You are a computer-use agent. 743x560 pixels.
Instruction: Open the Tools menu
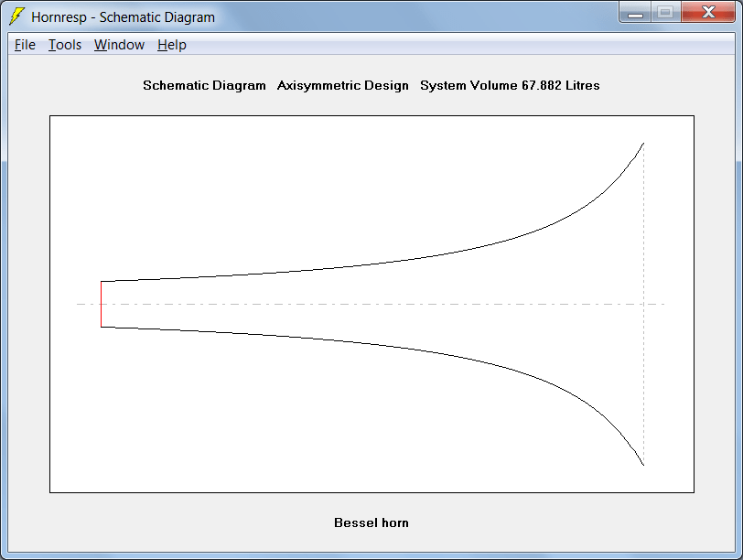point(65,45)
